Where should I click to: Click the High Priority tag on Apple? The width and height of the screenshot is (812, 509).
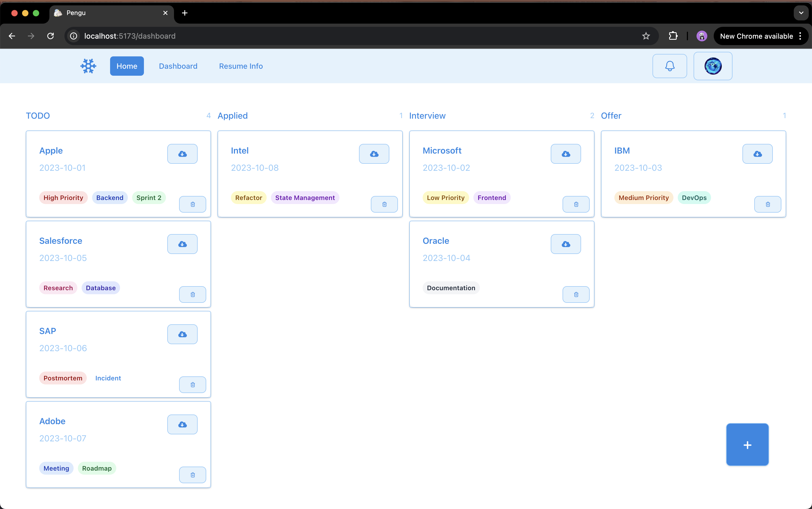pos(63,198)
